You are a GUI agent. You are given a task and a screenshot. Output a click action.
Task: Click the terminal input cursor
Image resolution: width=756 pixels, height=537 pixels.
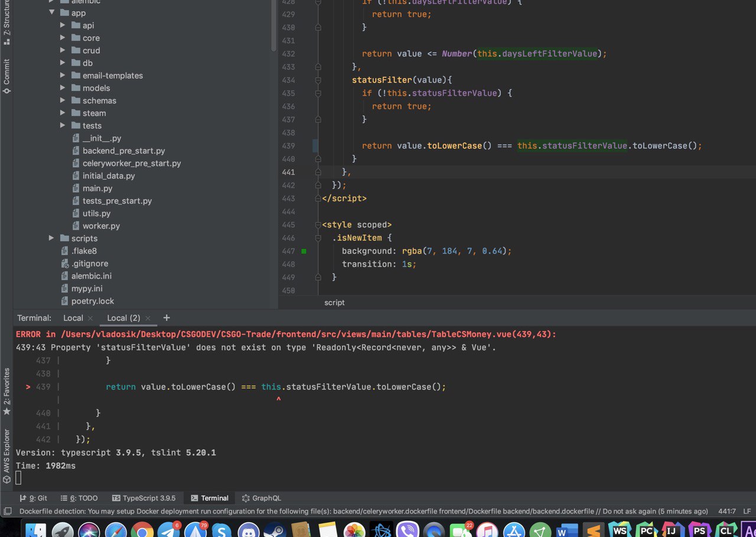18,478
